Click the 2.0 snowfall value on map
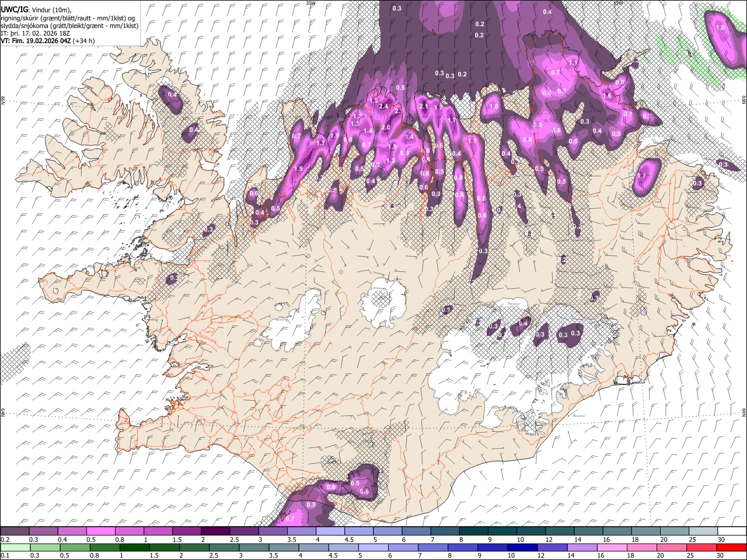 point(386,127)
